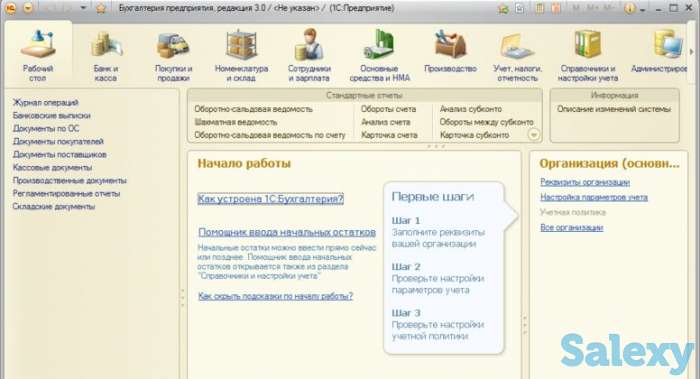
Task: Open Анализ субконто report
Action: pyautogui.click(x=471, y=109)
